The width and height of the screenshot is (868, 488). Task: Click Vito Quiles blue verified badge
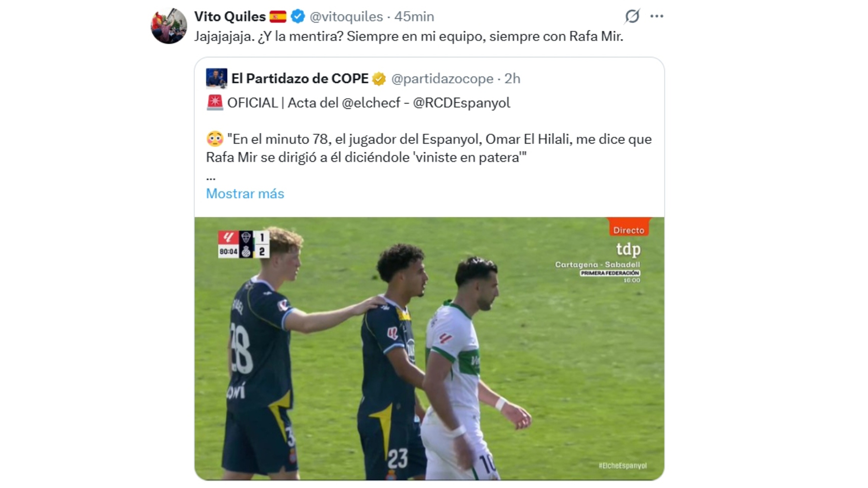(x=298, y=16)
